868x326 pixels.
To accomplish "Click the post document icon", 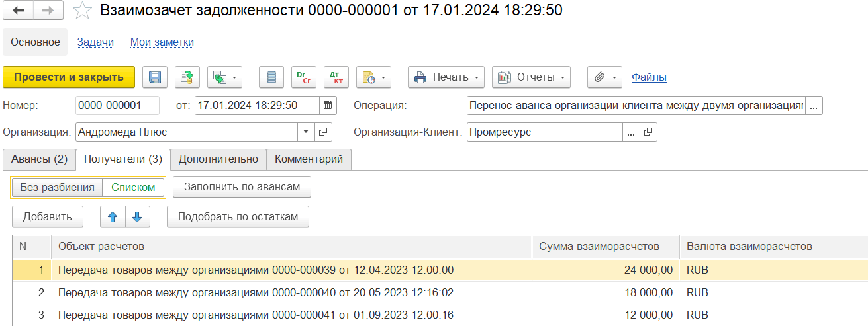I will tap(187, 77).
